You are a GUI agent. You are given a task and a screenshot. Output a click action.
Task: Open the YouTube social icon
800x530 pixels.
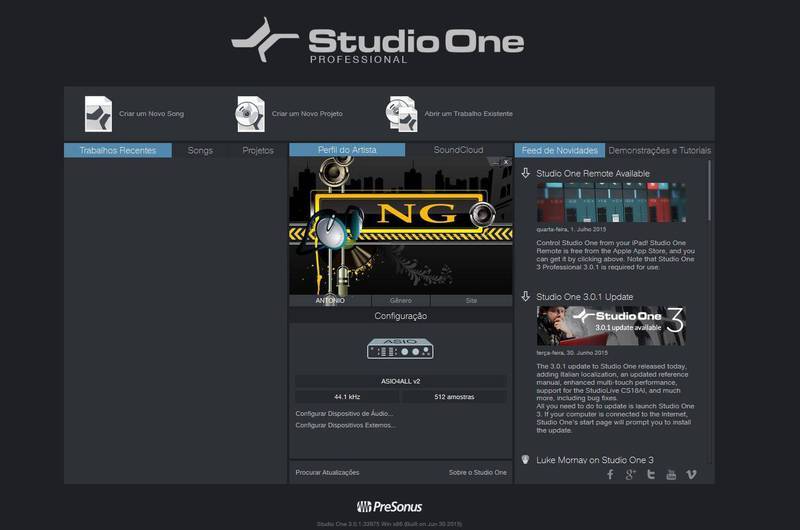(x=671, y=474)
